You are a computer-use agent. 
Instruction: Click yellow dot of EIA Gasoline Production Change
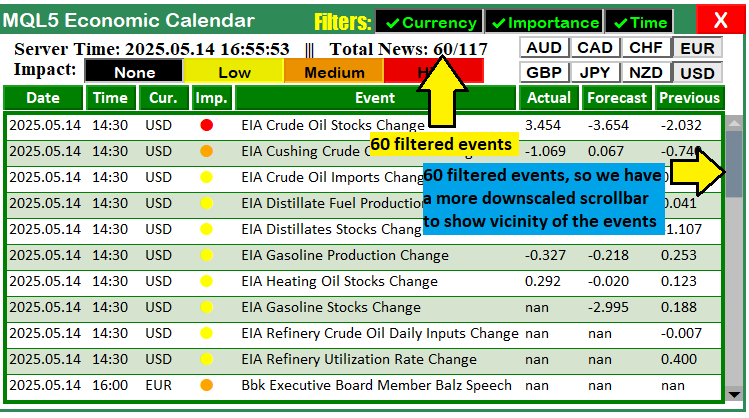coord(206,255)
